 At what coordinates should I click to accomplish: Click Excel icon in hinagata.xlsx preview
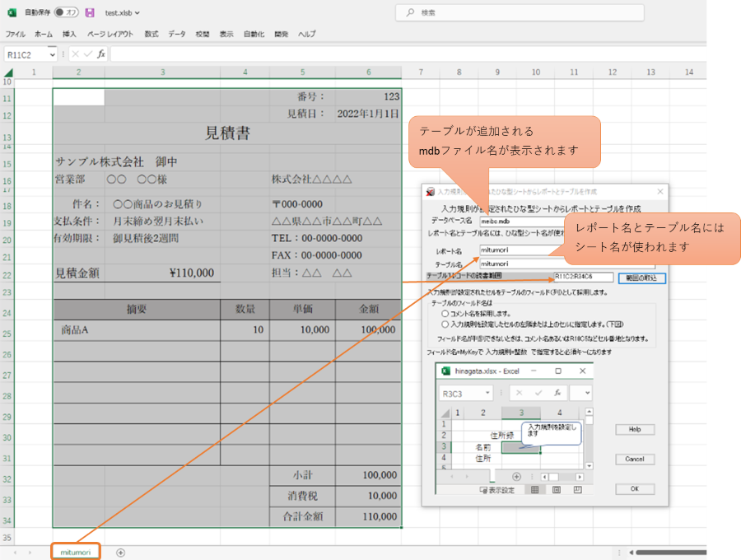point(445,371)
